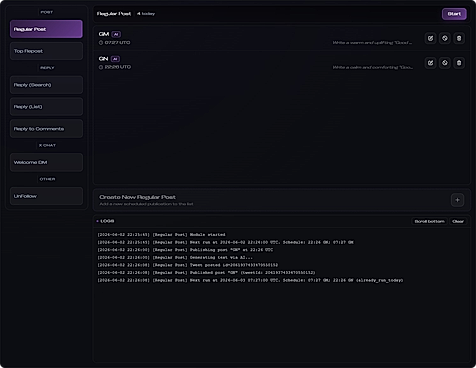The width and height of the screenshot is (476, 368).
Task: Click the round icon between edit and delete for GM
Action: pyautogui.click(x=445, y=38)
